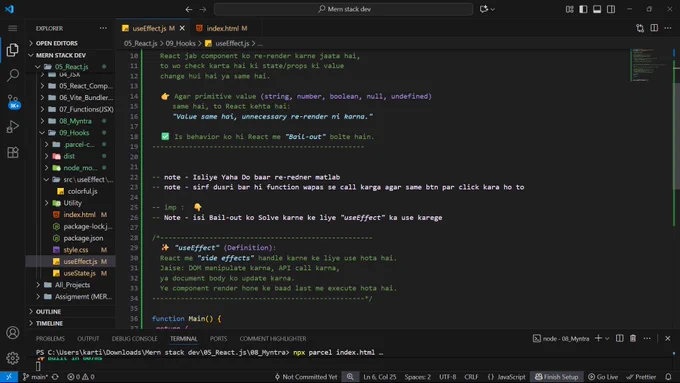Open terminal launch profile dropdown arrow
680x383 pixels.
click(x=607, y=338)
